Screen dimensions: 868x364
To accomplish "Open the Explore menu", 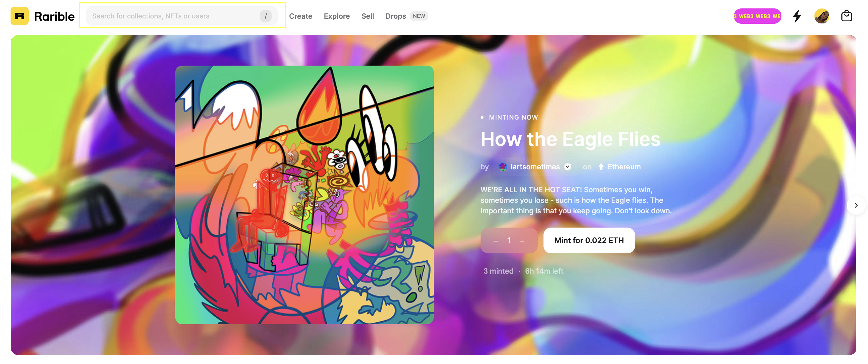I will point(337,16).
